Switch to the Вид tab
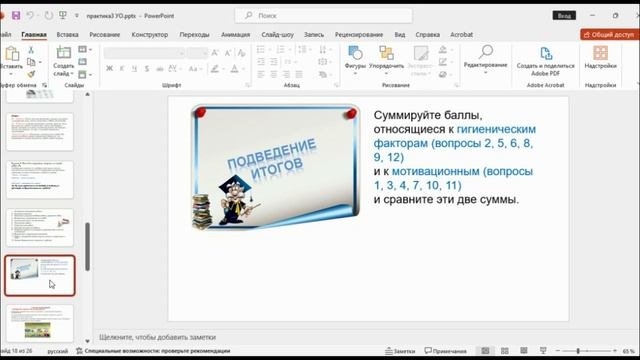The image size is (640, 360). click(x=400, y=35)
